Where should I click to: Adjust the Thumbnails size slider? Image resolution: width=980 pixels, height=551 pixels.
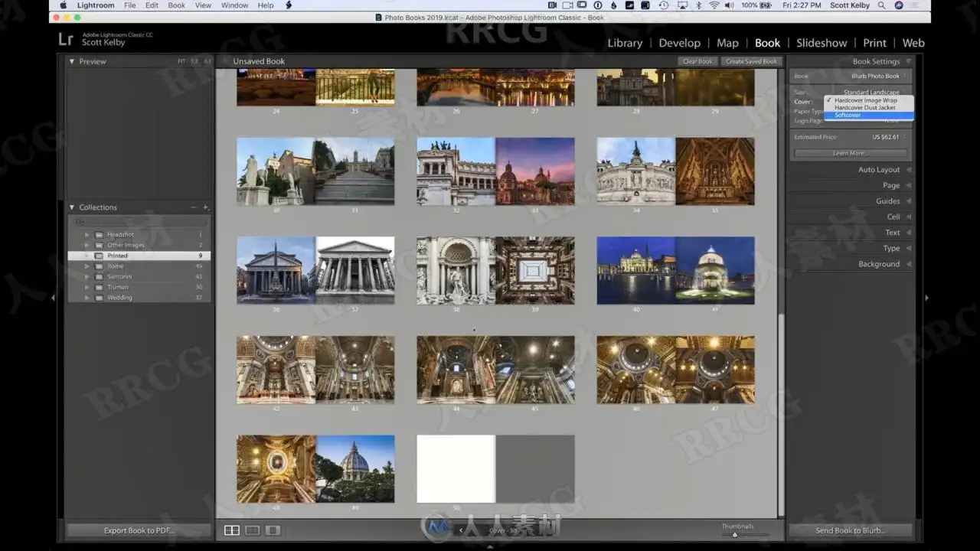click(x=737, y=534)
